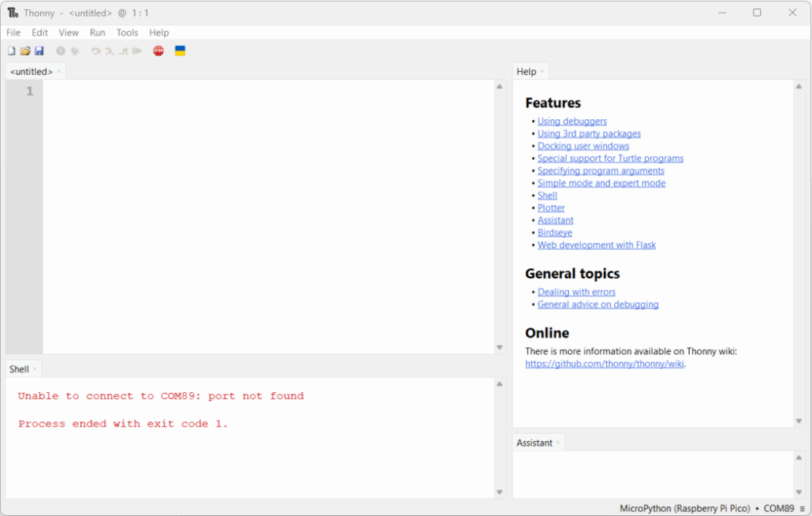812x516 pixels.
Task: Click the Help panel scrollbar down arrow
Action: [799, 421]
